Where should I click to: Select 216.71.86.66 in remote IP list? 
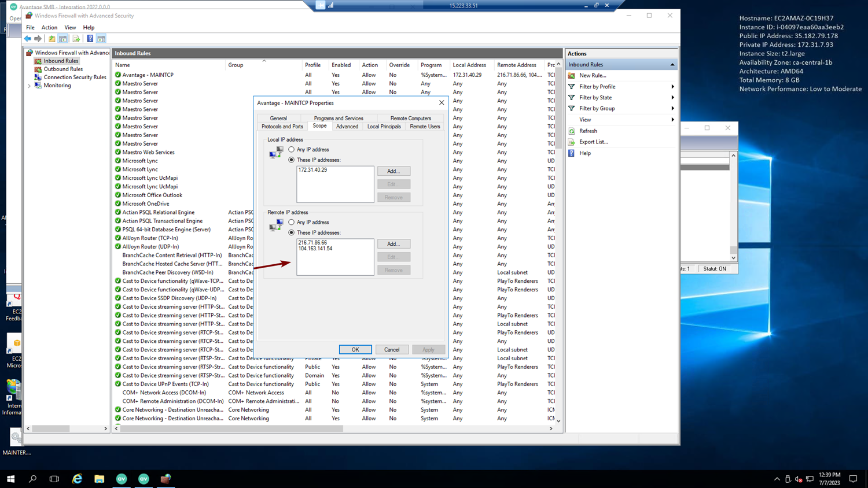click(x=312, y=243)
